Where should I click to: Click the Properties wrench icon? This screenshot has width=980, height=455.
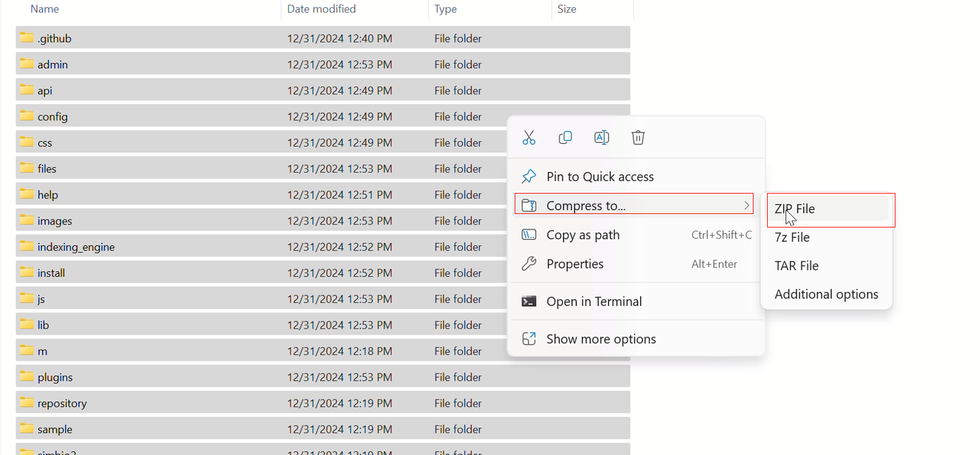(x=529, y=264)
